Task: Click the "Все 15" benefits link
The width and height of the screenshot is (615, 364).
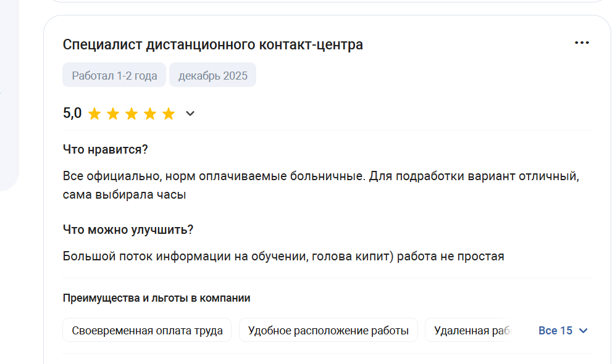Action: [x=555, y=331]
